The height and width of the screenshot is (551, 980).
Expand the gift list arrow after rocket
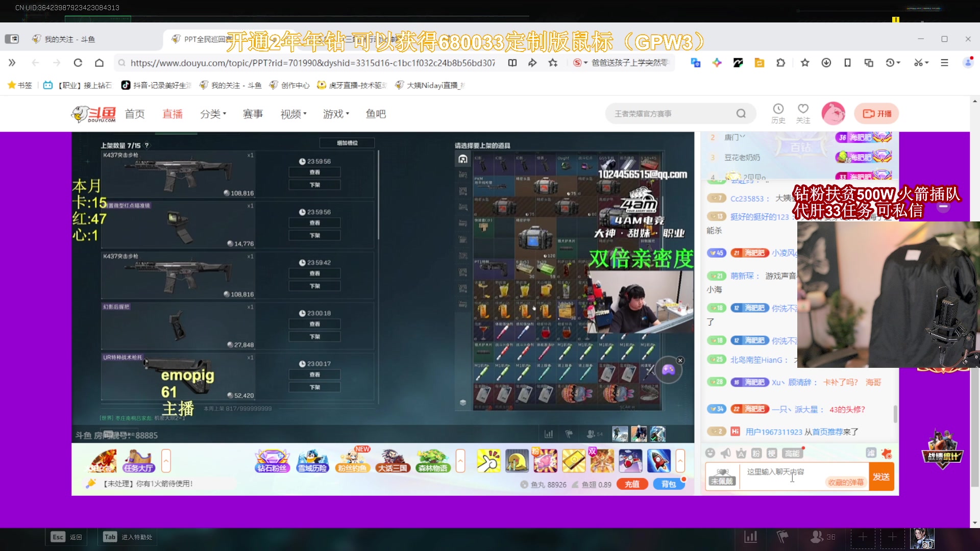click(x=680, y=461)
